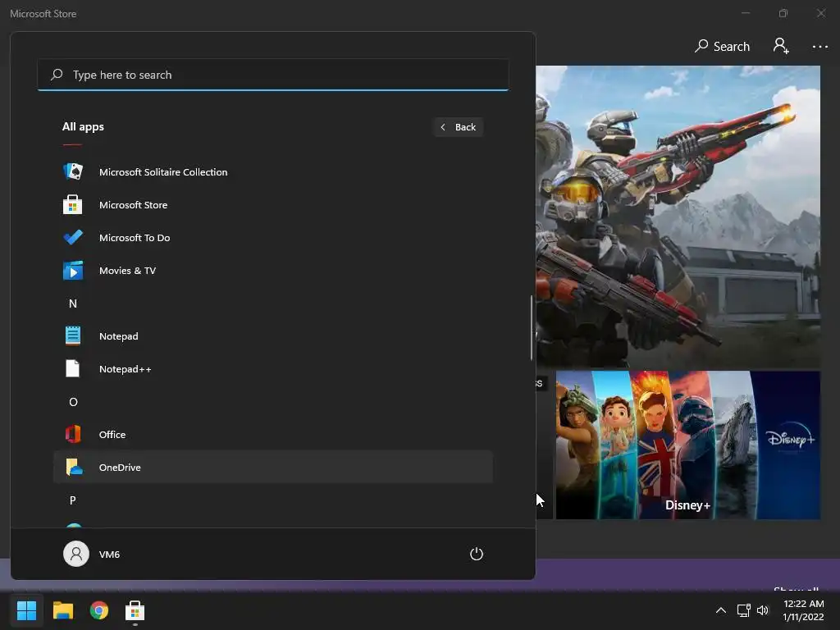This screenshot has height=630, width=840.
Task: Open the Movies & TV icon
Action: (x=73, y=271)
